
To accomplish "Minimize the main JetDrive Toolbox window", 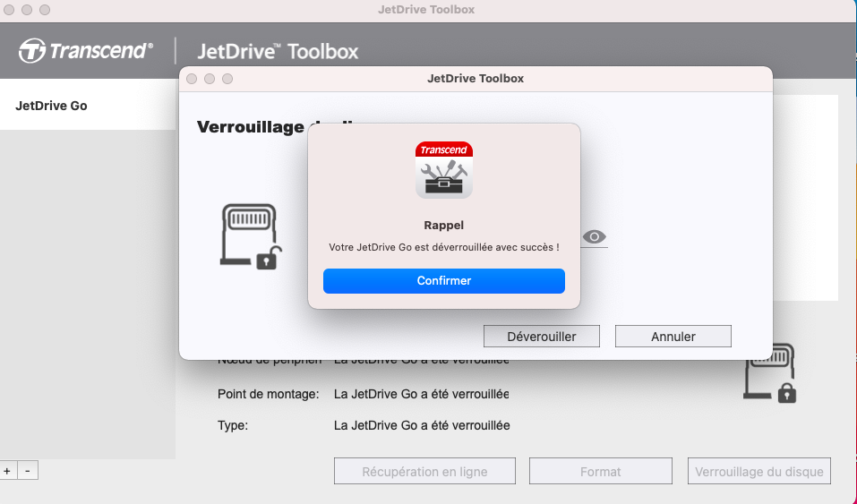I will [x=27, y=10].
